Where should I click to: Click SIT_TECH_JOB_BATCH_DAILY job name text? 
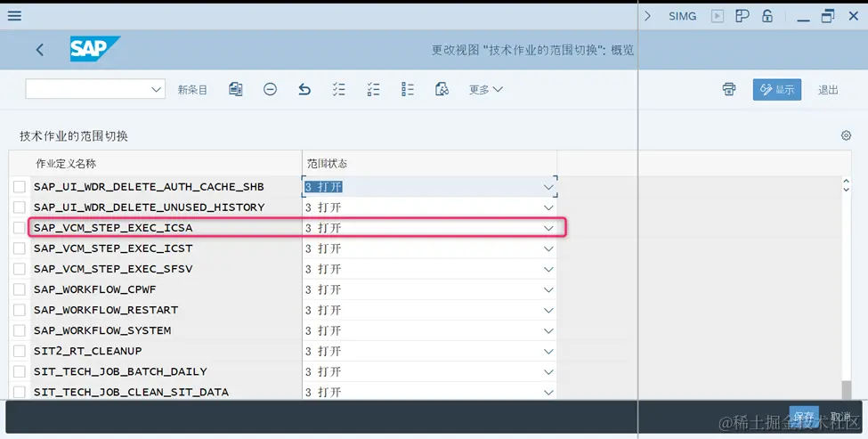(x=120, y=371)
